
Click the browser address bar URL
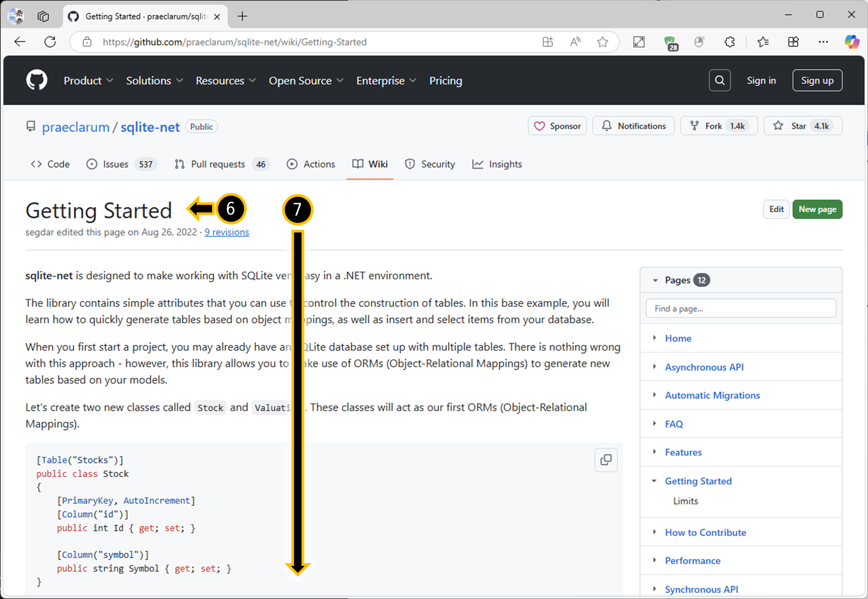[x=234, y=42]
